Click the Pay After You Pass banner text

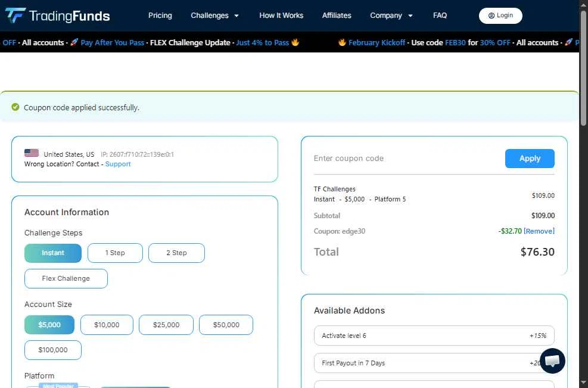(x=112, y=43)
